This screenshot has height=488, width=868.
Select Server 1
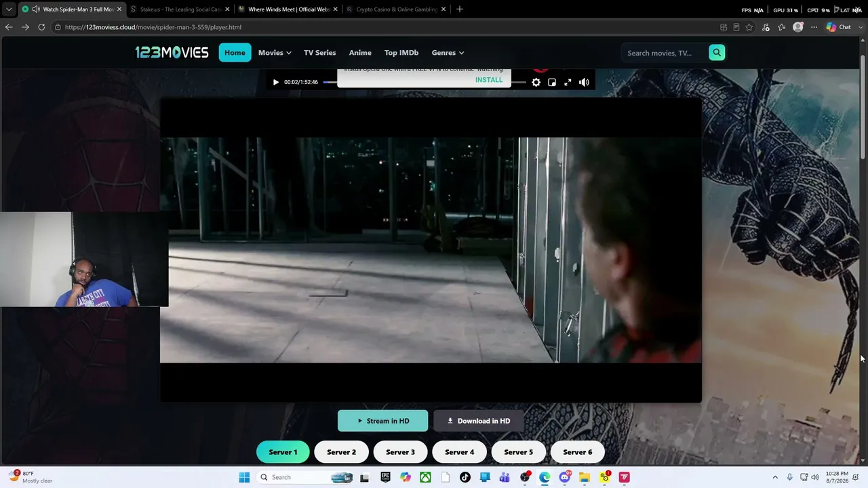283,452
